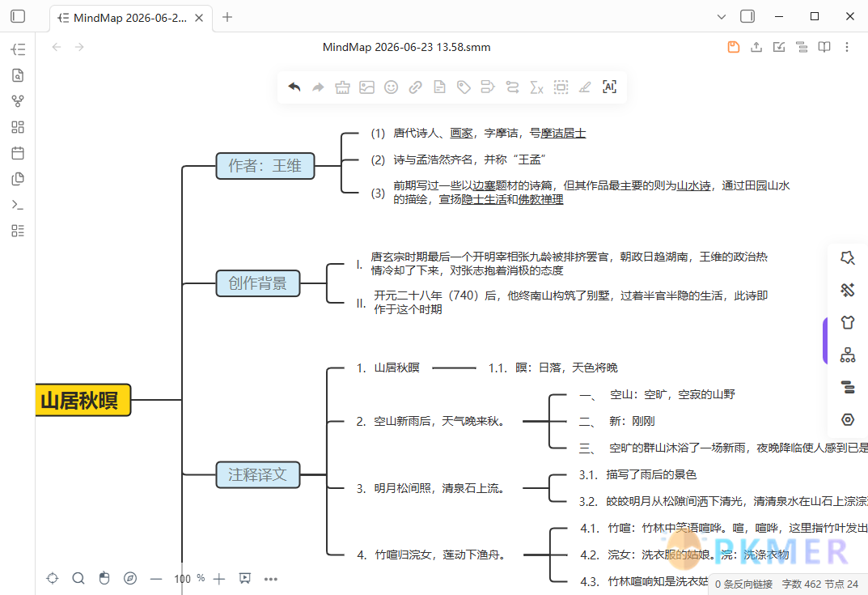This screenshot has height=595, width=868.
Task: Open the canvas grid icon in ribbon
Action: [18, 127]
